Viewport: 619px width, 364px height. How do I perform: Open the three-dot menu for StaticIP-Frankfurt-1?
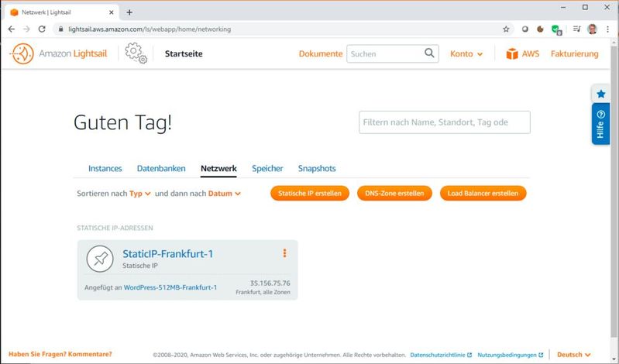pyautogui.click(x=284, y=253)
